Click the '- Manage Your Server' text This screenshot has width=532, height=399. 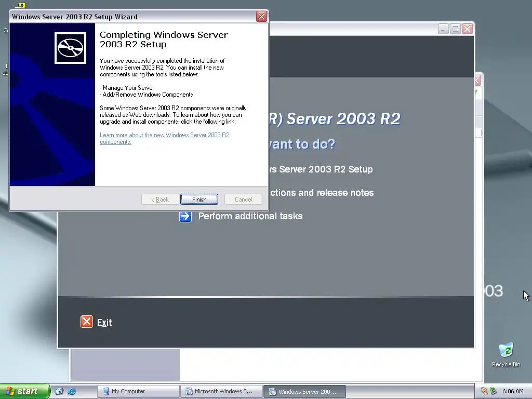click(x=127, y=87)
